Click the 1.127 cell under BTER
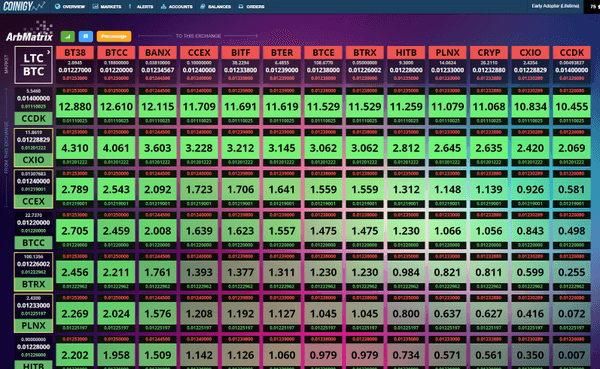 (282, 313)
